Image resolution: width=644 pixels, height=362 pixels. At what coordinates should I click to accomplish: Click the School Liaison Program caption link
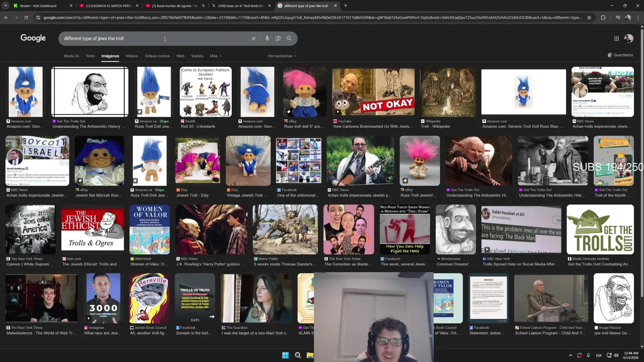[550, 333]
